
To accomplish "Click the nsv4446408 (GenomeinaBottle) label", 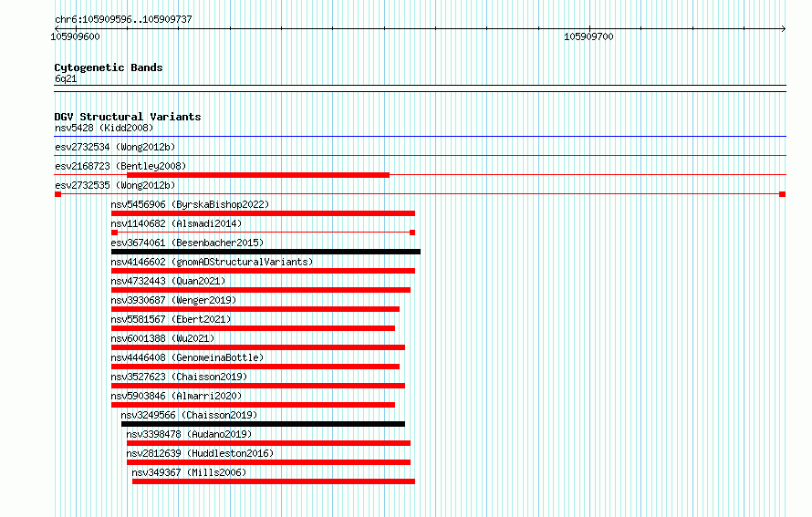I will [x=187, y=357].
